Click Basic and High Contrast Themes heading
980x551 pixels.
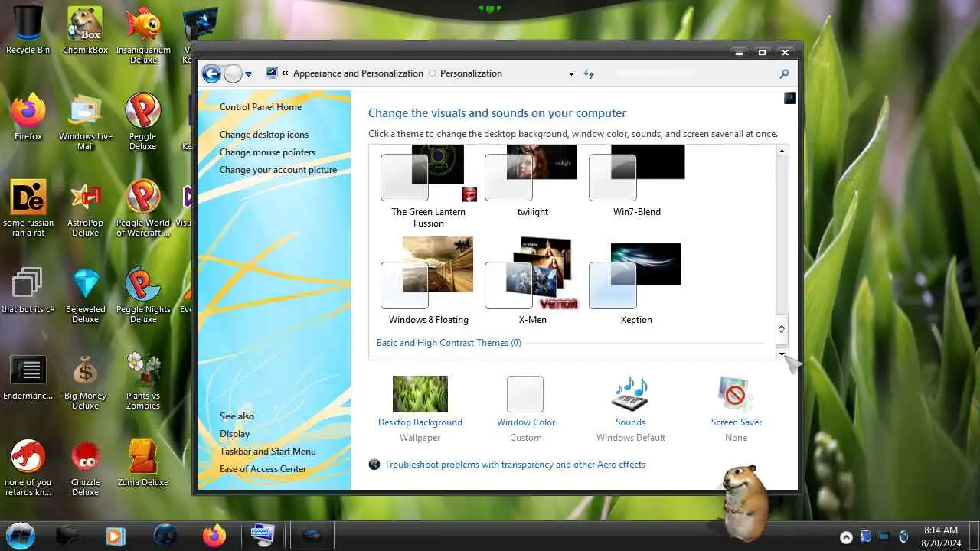tap(449, 343)
